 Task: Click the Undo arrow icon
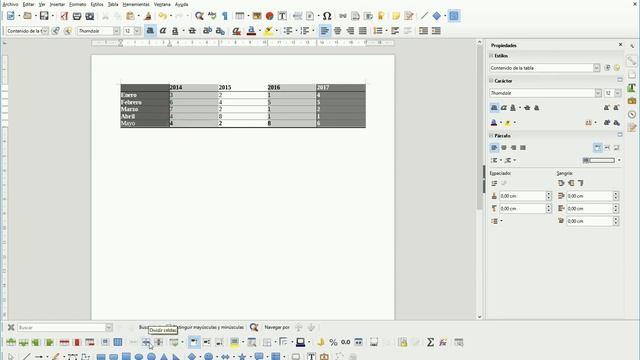click(x=162, y=16)
